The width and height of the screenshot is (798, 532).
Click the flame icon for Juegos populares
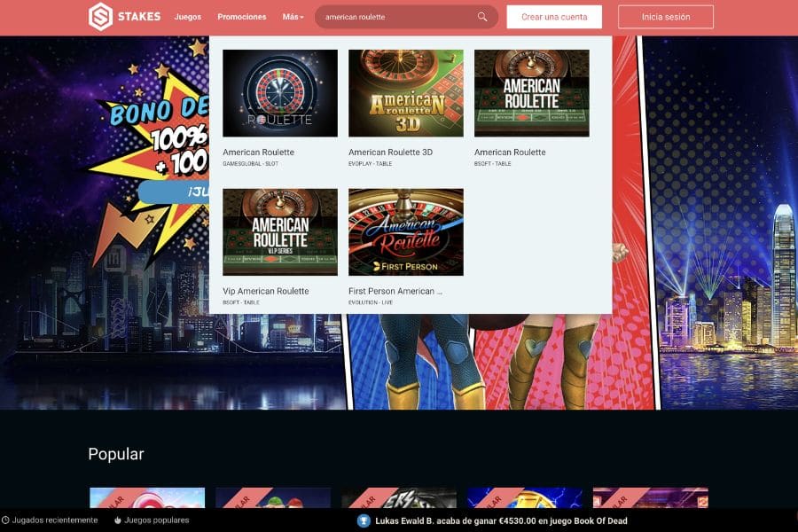(x=118, y=520)
